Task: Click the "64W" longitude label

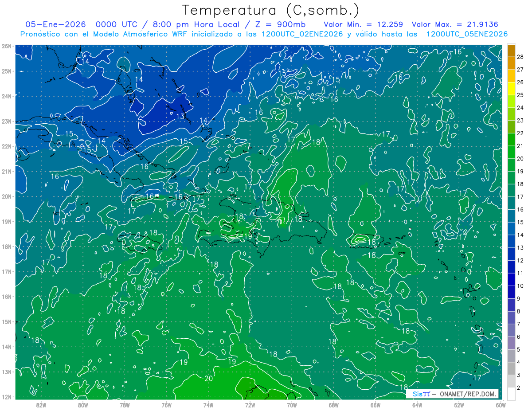Action: [x=417, y=404]
